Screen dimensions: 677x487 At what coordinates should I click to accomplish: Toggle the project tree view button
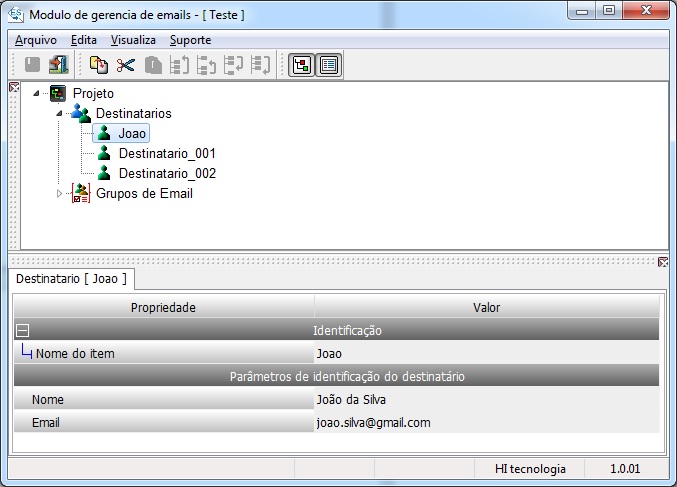(301, 65)
